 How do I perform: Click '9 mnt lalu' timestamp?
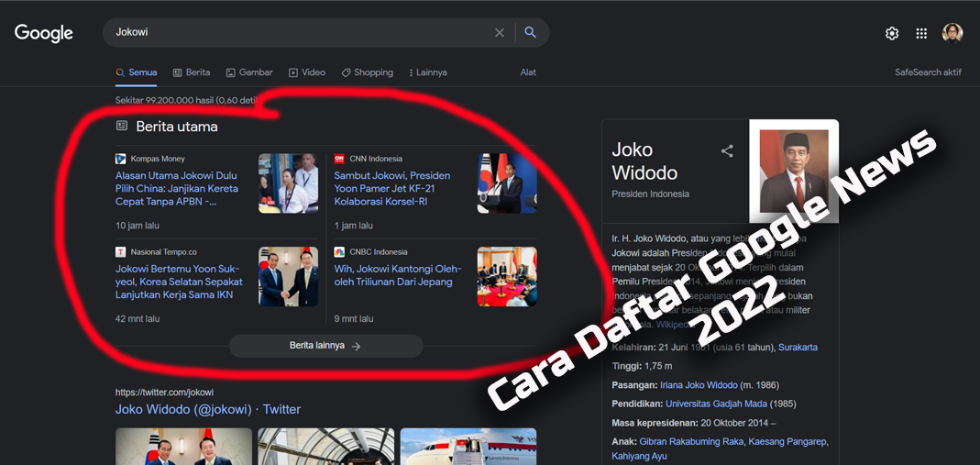[x=354, y=319]
